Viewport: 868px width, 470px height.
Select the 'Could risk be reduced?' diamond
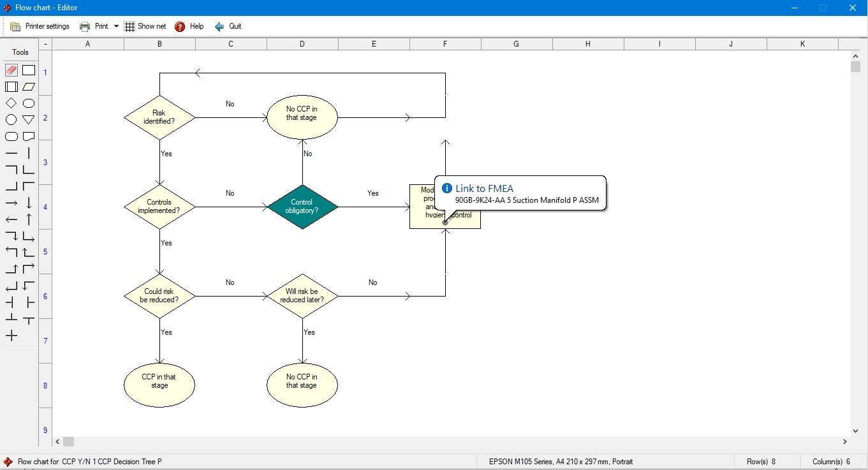[159, 296]
